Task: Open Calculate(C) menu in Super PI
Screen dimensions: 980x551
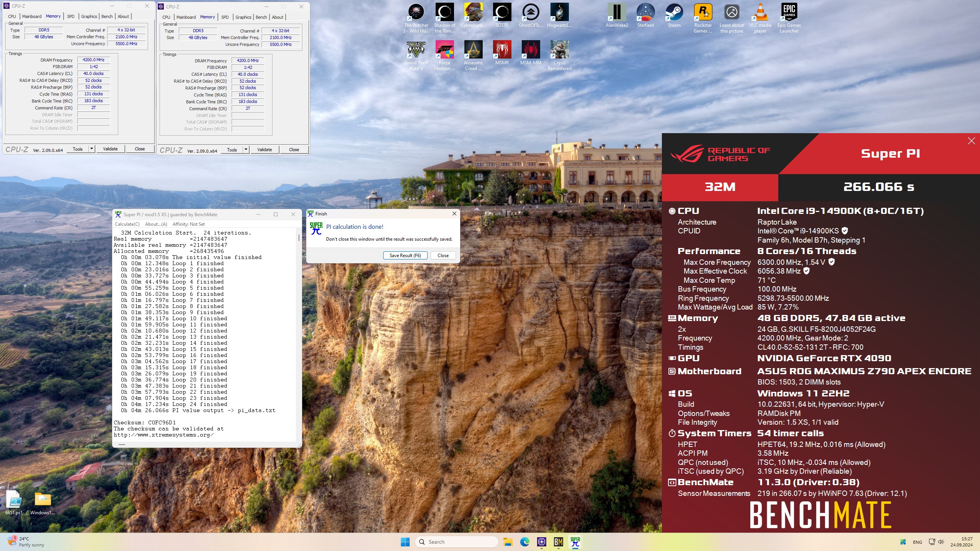Action: point(127,224)
